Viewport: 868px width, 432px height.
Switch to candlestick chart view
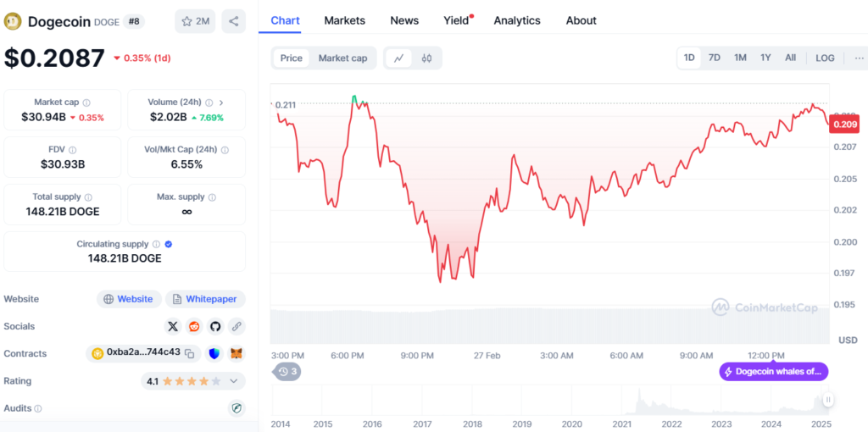426,58
